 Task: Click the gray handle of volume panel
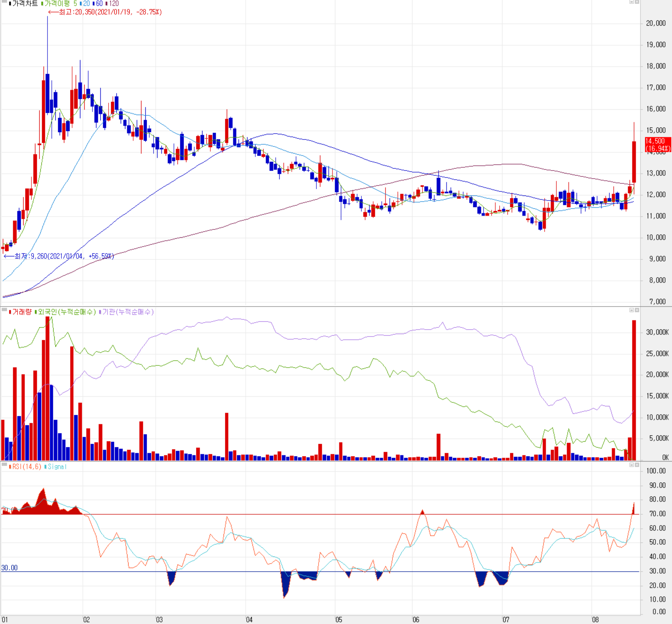click(x=4, y=310)
